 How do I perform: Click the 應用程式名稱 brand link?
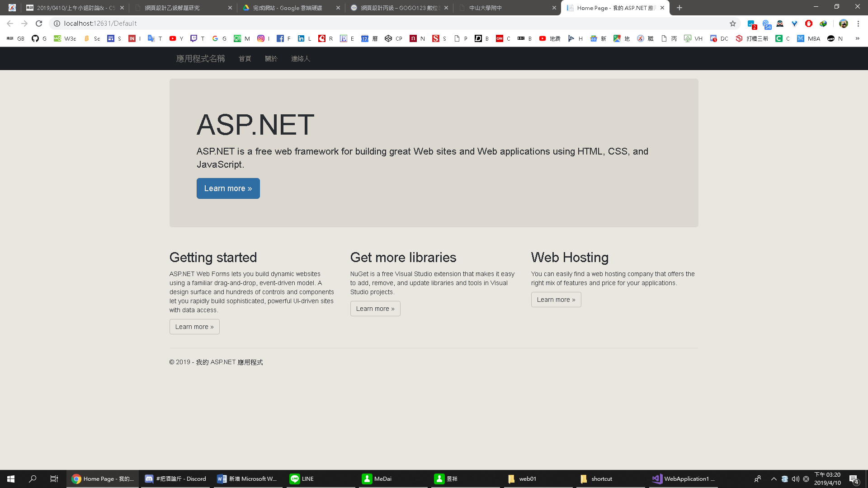200,59
